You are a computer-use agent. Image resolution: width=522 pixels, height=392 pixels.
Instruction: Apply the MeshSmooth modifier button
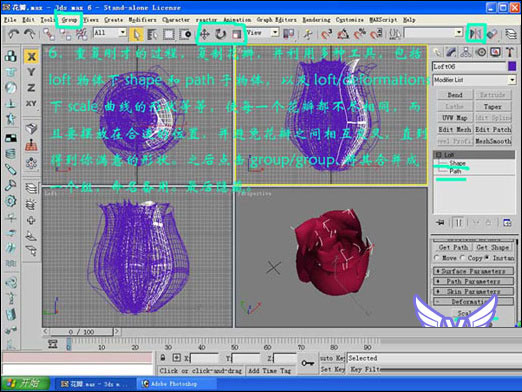pos(493,141)
